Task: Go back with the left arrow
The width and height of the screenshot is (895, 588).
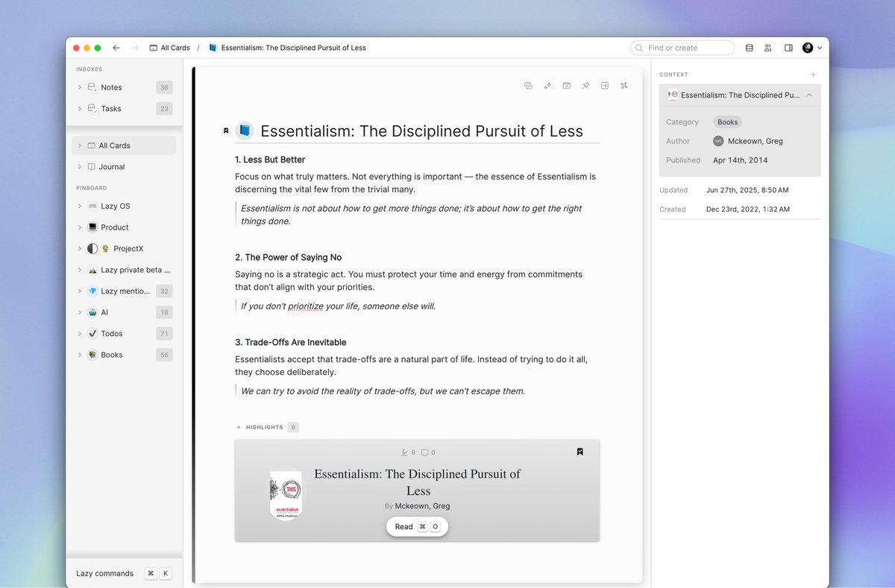Action: coord(116,48)
